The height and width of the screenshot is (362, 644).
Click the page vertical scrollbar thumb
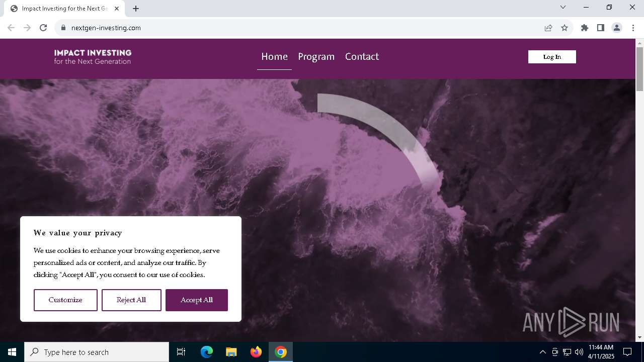point(639,69)
